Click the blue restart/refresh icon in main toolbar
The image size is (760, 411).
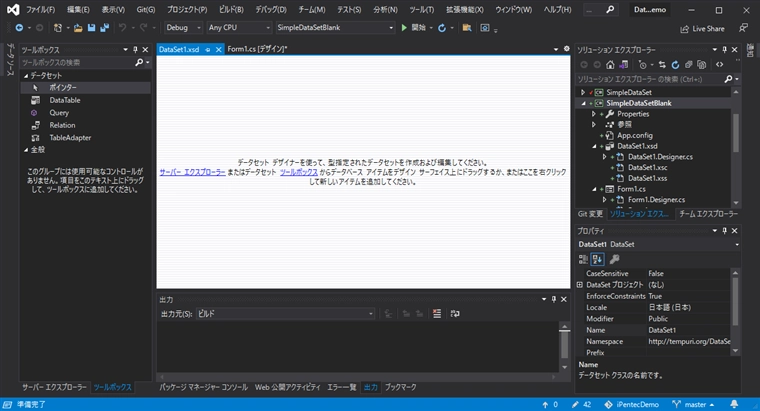[x=442, y=28]
